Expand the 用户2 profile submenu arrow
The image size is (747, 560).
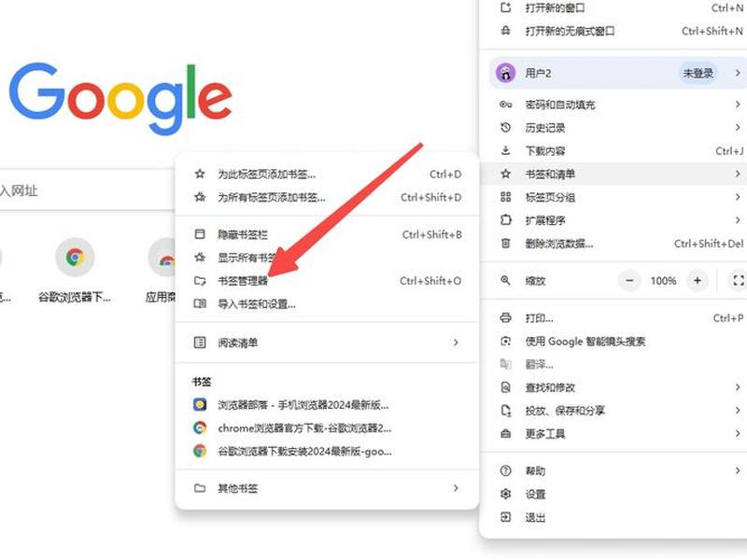point(738,74)
